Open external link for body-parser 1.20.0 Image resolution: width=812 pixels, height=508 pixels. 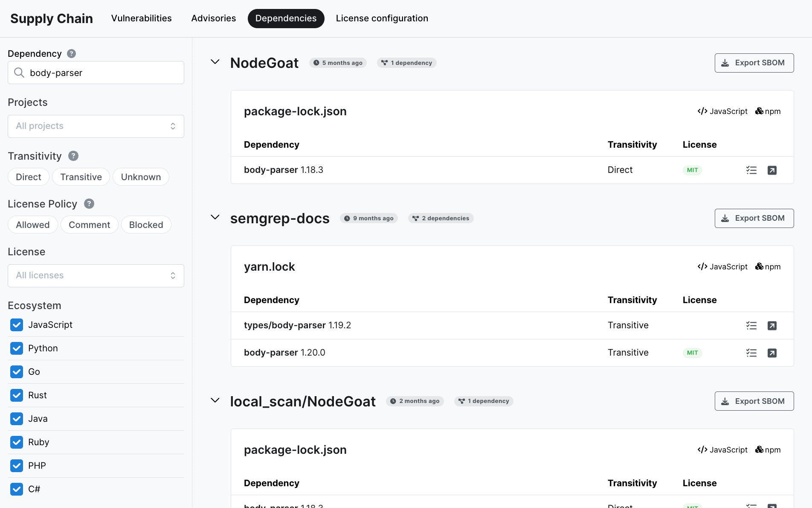point(772,353)
